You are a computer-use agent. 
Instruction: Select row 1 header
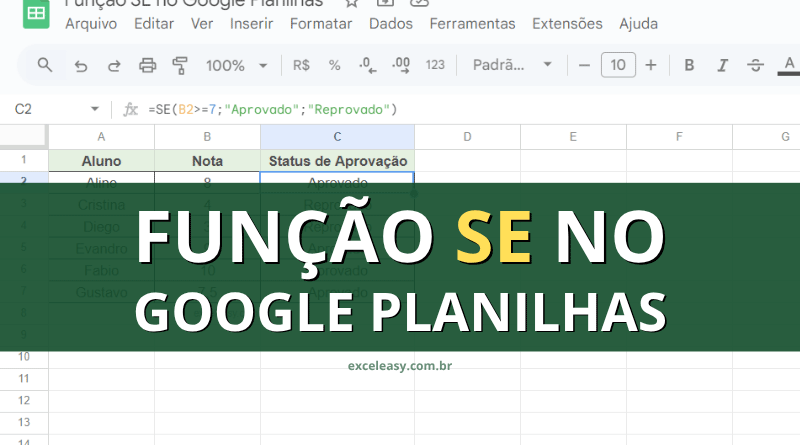pyautogui.click(x=24, y=160)
